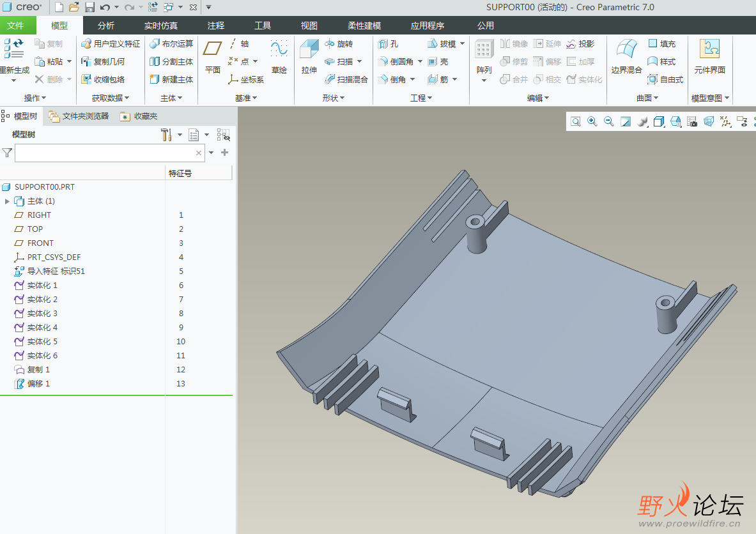Switch to the 注释 ribbon tab
This screenshot has width=756, height=534.
(215, 26)
